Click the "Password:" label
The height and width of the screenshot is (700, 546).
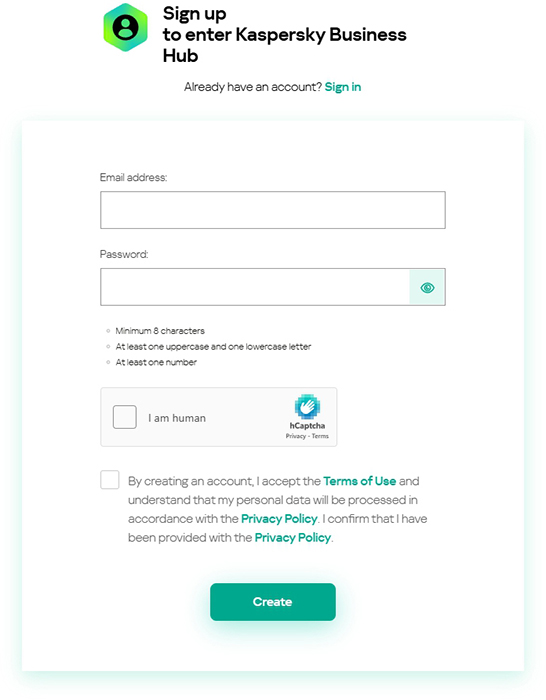click(124, 254)
